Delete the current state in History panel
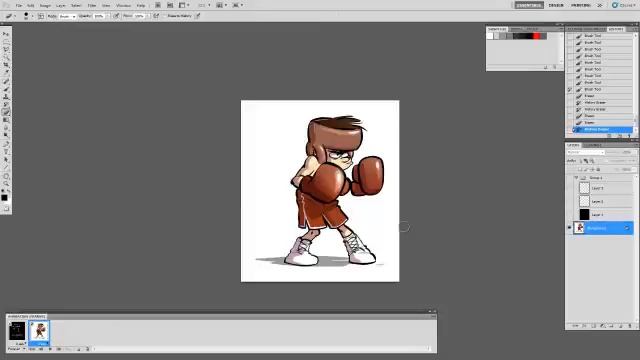This screenshot has height=360, width=640. point(629,136)
